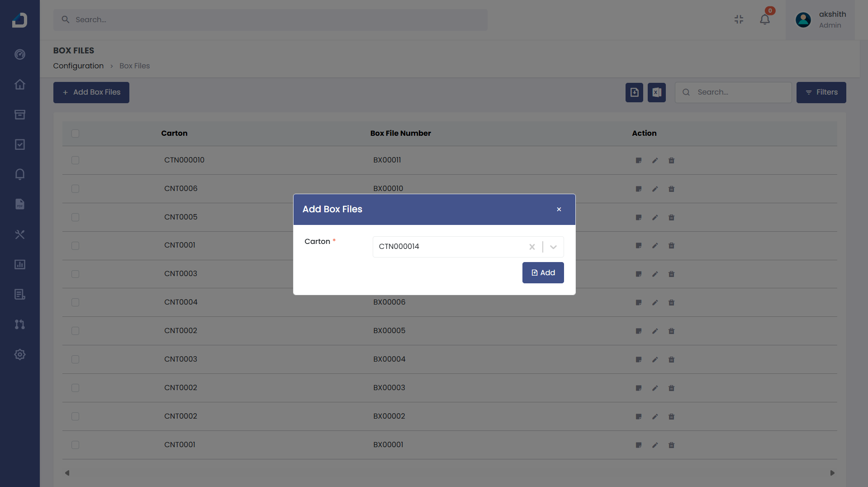
Task: Open the dashboard gauge icon in sidebar
Action: pos(19,54)
